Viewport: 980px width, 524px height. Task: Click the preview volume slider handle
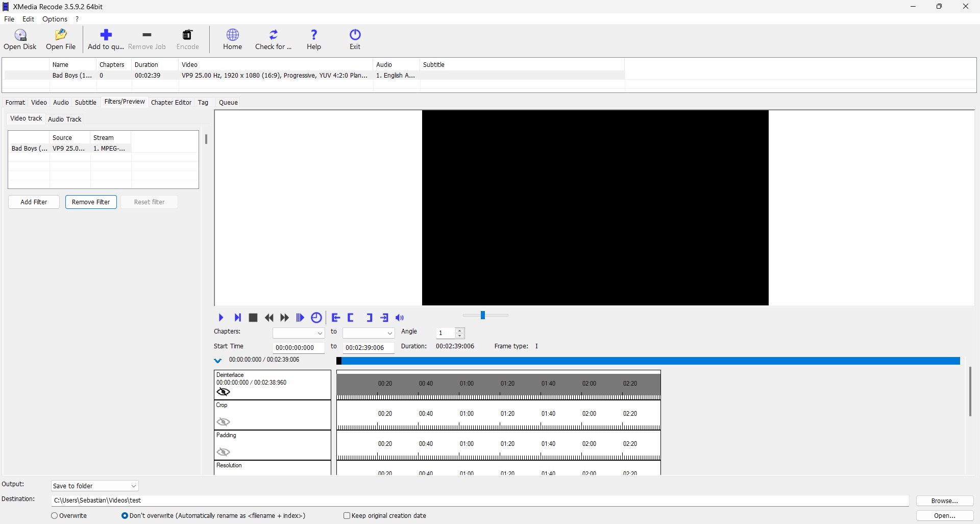click(x=483, y=315)
